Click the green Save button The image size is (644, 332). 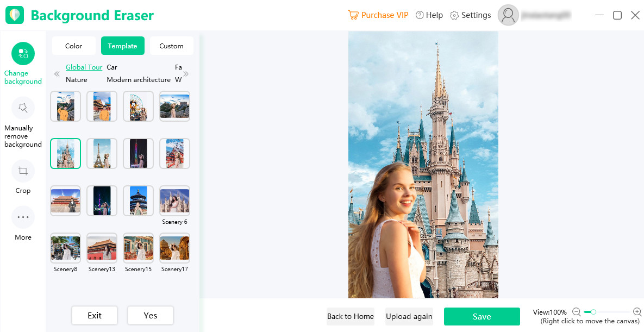[x=482, y=316]
